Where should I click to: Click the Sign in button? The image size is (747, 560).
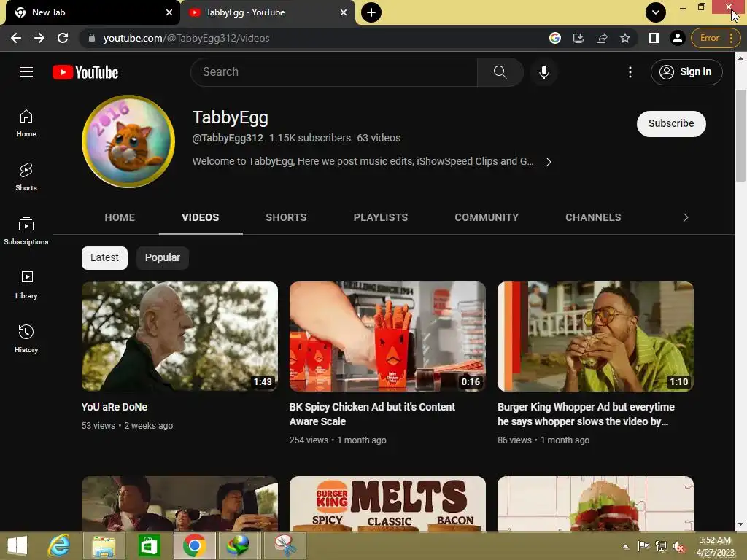coord(686,72)
